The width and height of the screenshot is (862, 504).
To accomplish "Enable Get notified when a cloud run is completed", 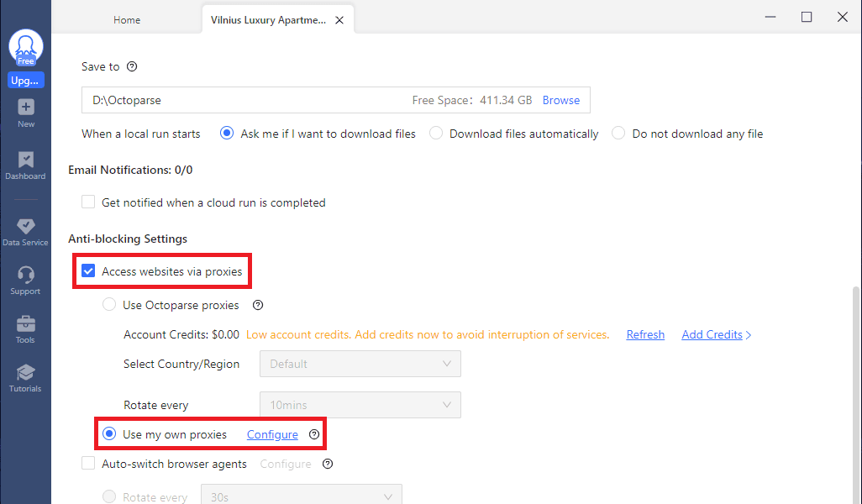I will [88, 202].
